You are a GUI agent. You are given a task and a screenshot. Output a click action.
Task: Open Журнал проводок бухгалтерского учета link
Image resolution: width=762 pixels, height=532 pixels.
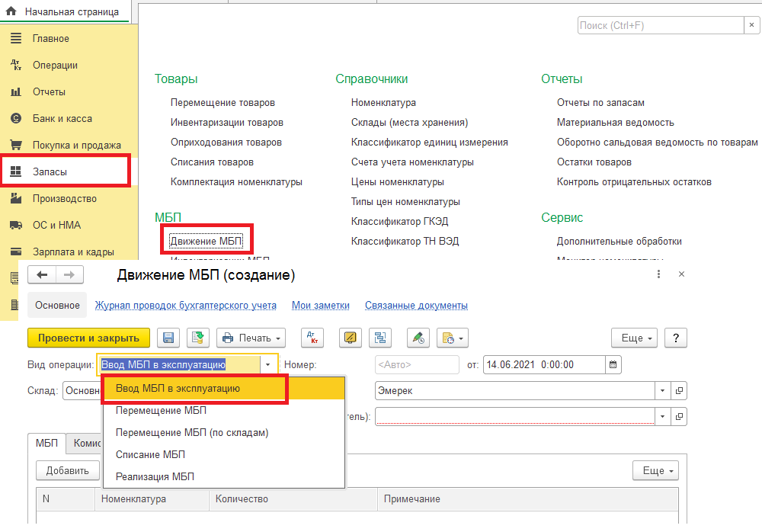click(x=185, y=305)
